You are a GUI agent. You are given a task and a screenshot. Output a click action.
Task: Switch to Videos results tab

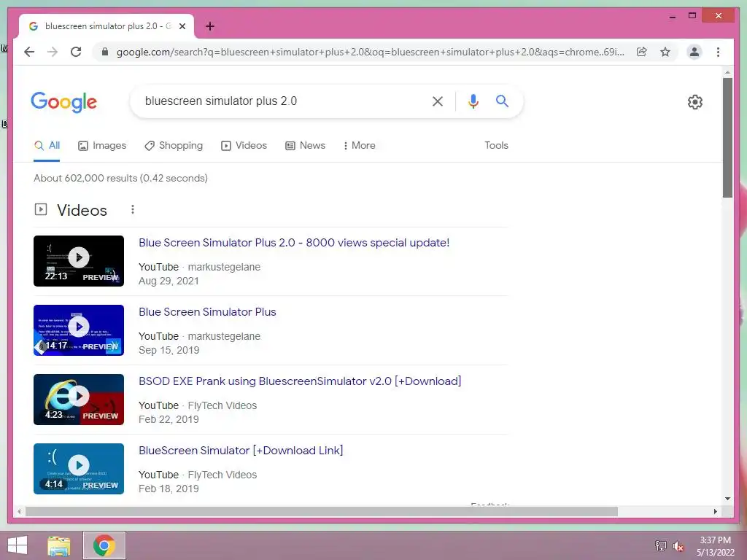click(244, 146)
